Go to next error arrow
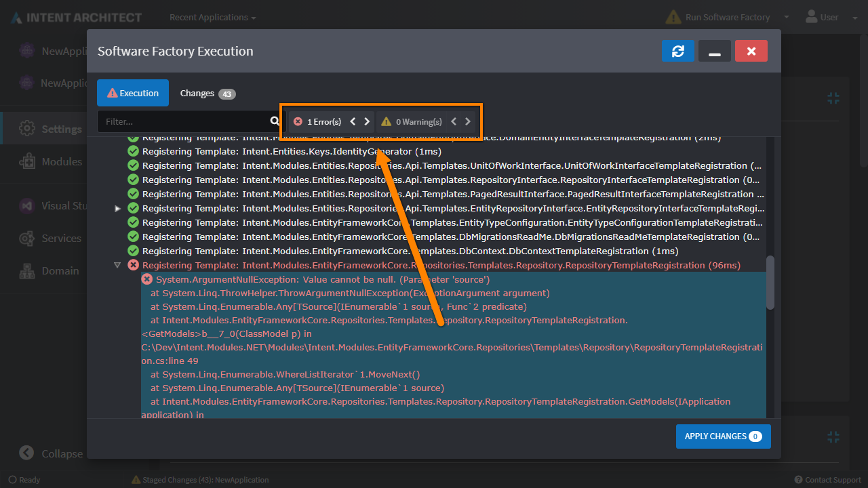 (x=367, y=122)
